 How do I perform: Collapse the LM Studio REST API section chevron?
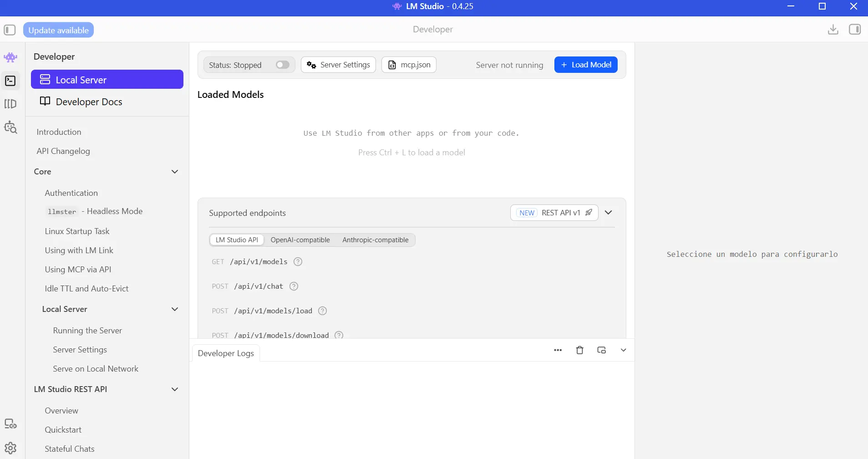click(x=175, y=389)
